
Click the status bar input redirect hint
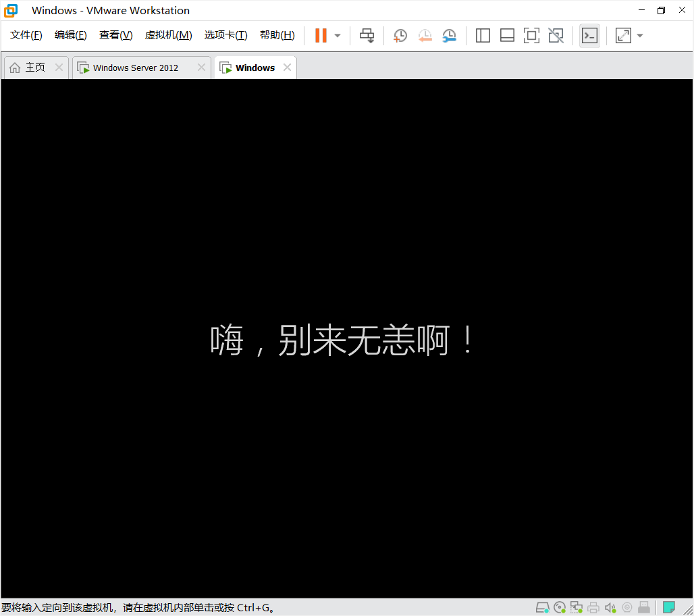click(x=138, y=608)
